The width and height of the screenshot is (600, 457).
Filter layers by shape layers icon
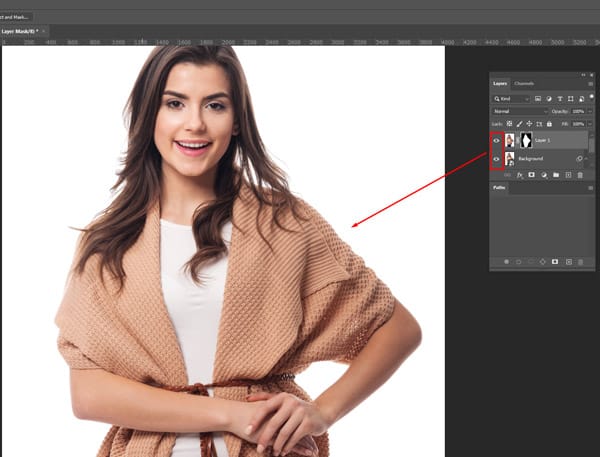click(571, 99)
